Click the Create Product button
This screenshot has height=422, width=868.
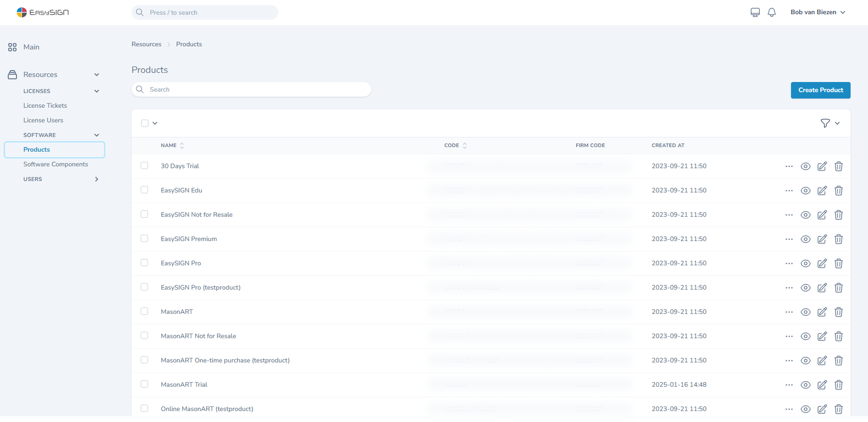(820, 90)
